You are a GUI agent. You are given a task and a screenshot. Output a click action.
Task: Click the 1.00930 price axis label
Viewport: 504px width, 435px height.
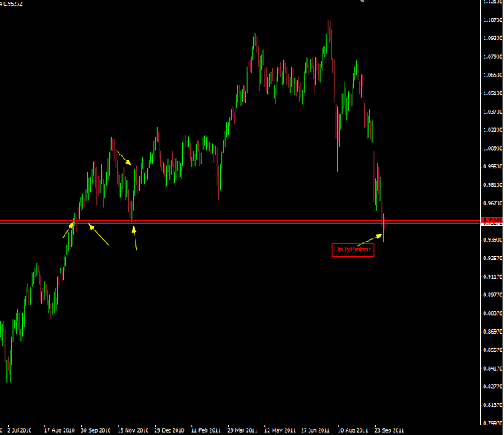(x=493, y=148)
